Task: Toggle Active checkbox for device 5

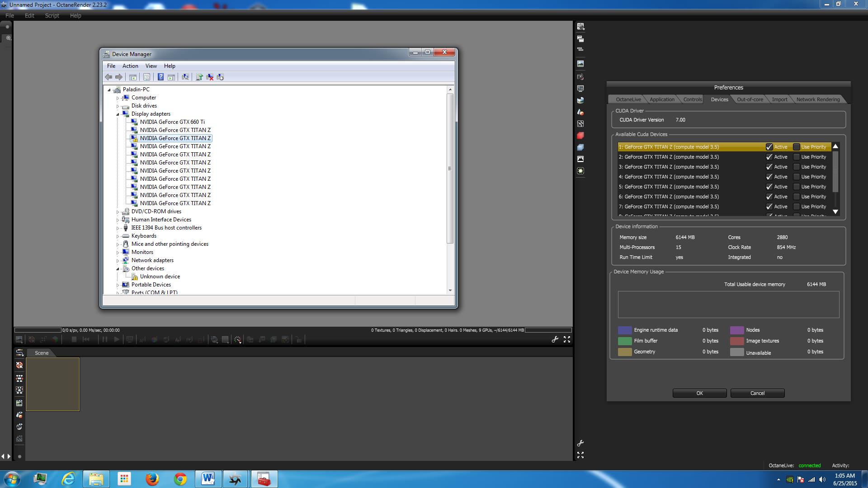Action: pos(769,187)
